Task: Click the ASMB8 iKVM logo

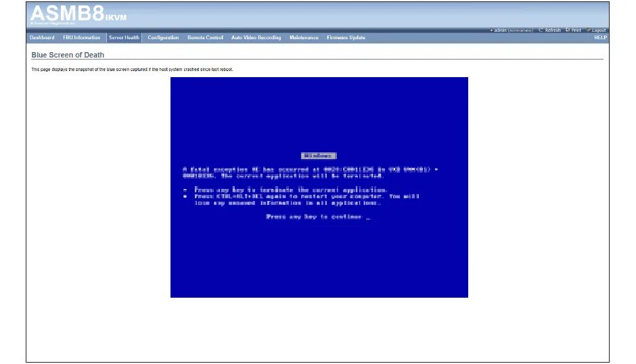Action: click(78, 14)
